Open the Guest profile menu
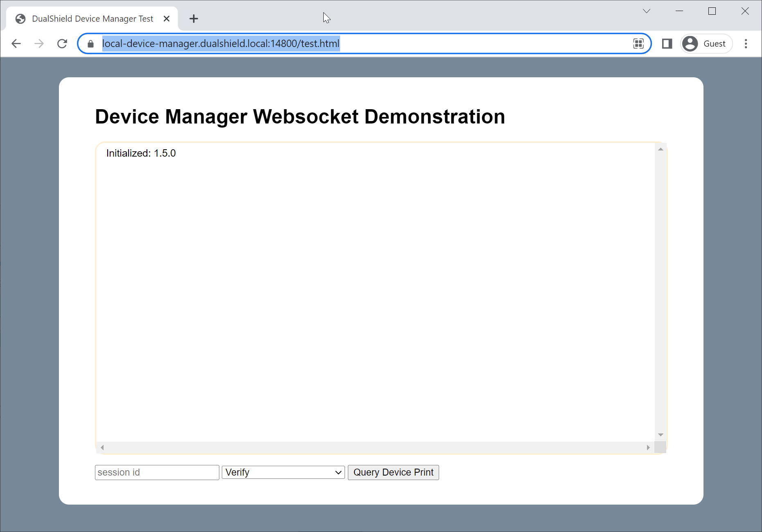Screen dimensions: 762x532 coord(706,44)
